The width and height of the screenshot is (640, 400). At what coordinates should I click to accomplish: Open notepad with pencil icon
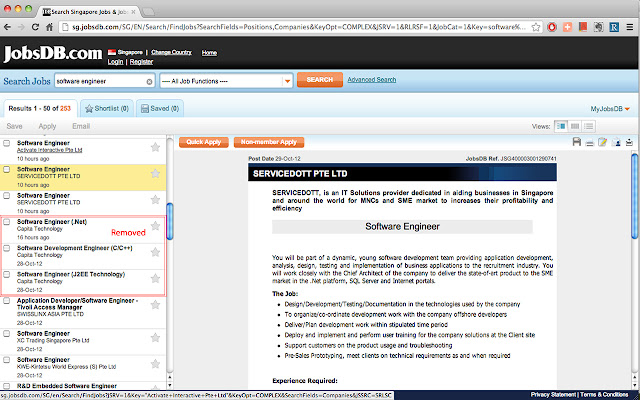click(602, 142)
